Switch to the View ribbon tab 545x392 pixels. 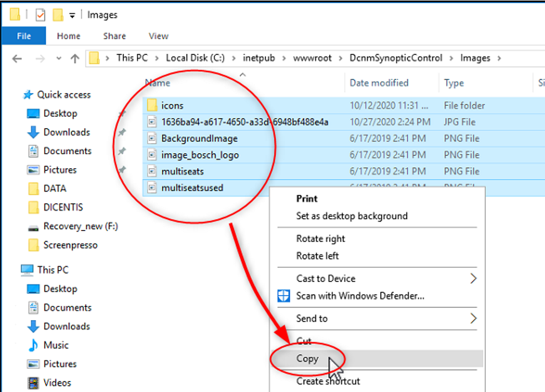[x=158, y=36]
